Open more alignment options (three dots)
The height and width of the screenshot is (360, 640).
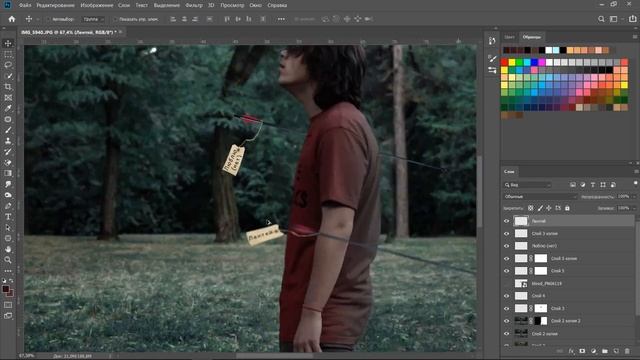coord(281,19)
